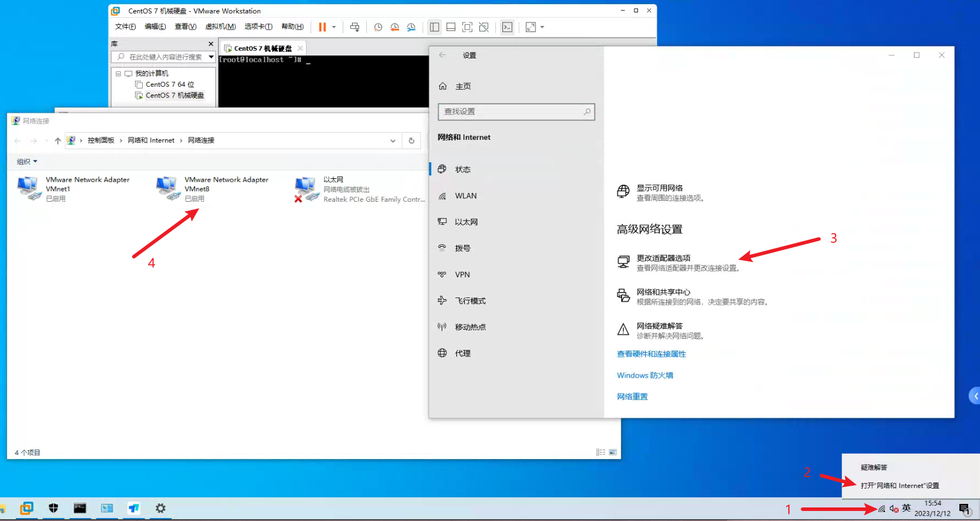
Task: Open the 查看(V) menu in VMware
Action: [186, 27]
